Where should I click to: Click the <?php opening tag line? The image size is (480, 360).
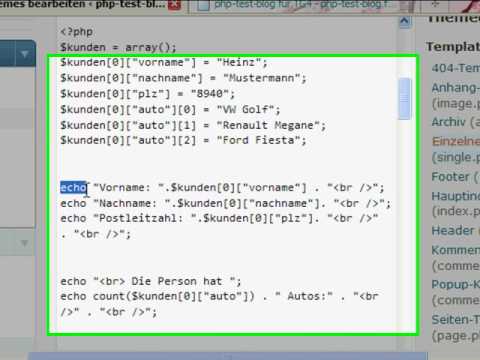76,32
